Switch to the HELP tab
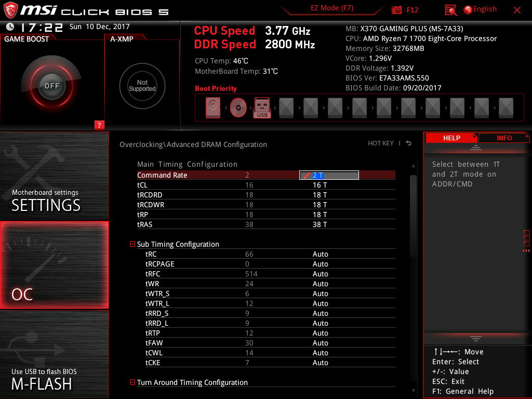The image size is (532, 399). coord(451,138)
